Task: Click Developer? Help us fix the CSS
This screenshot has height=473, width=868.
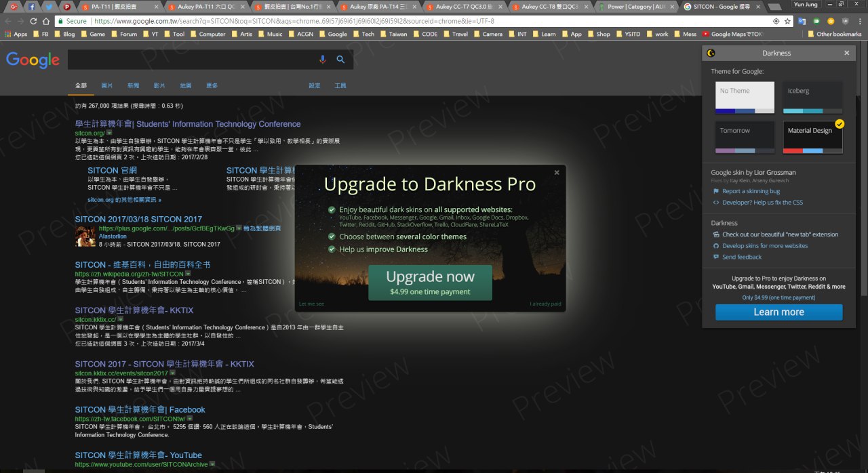Action: 762,202
